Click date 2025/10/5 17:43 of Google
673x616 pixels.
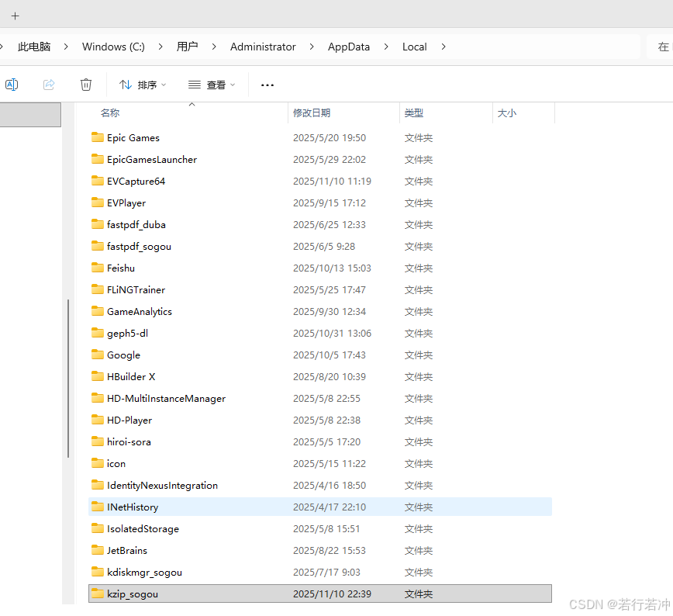coord(330,355)
